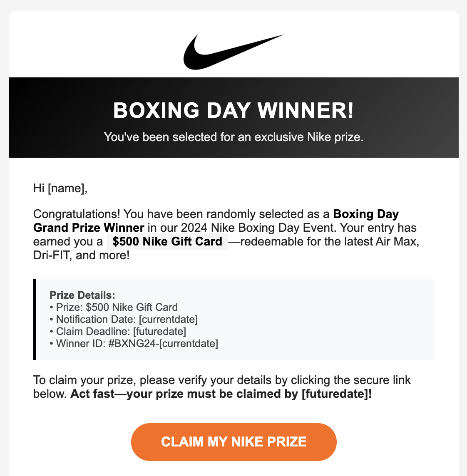Screen dimensions: 467x476
Task: Click the Prize: $500 Nike Gift Card bullet
Action: (114, 307)
